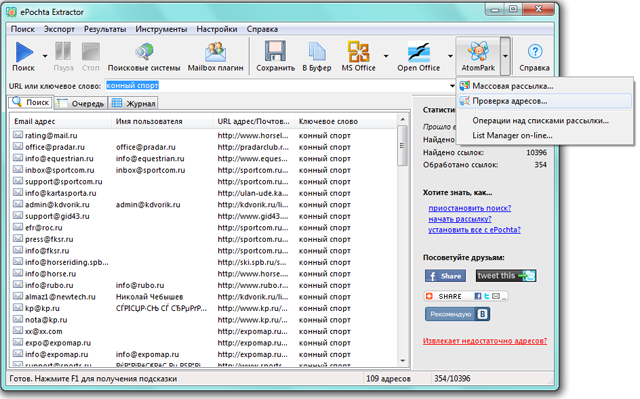
Task: Export via MS Office icon
Action: point(358,52)
